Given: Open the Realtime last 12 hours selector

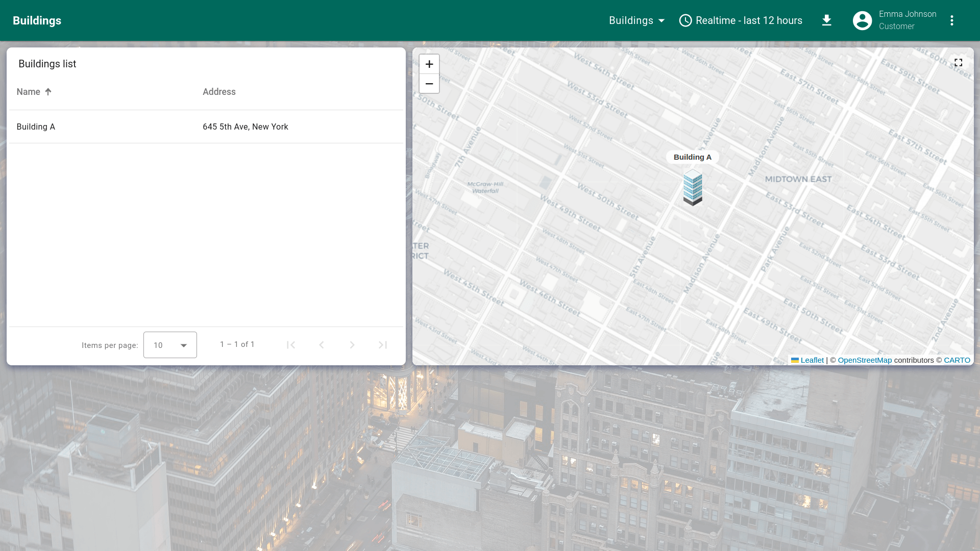Looking at the screenshot, I should coord(741,20).
